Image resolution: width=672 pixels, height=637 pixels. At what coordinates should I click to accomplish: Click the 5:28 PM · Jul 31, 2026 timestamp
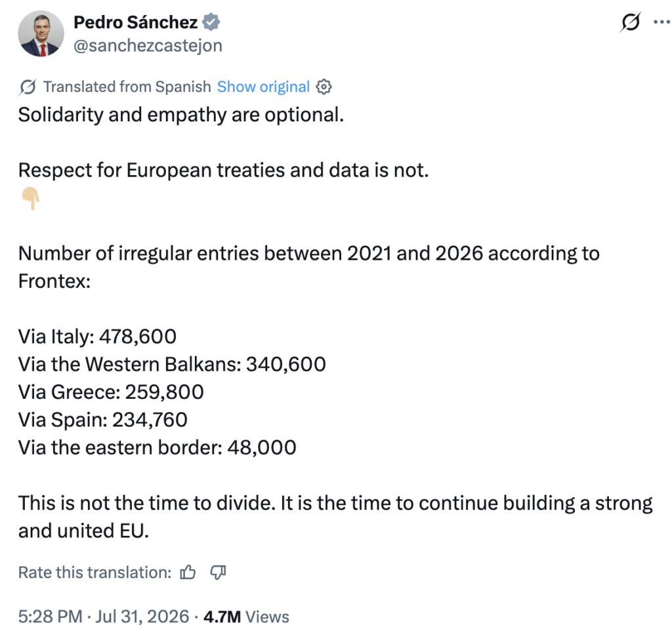tap(103, 617)
